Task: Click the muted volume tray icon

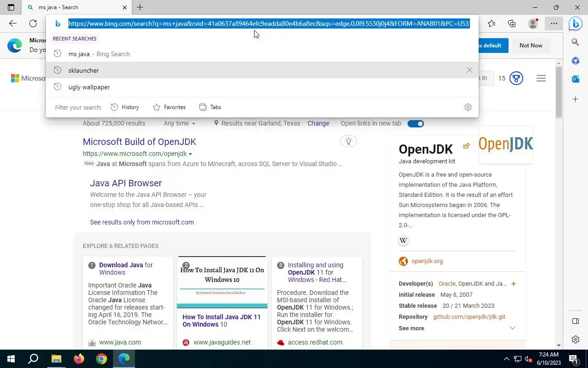Action: (528, 359)
